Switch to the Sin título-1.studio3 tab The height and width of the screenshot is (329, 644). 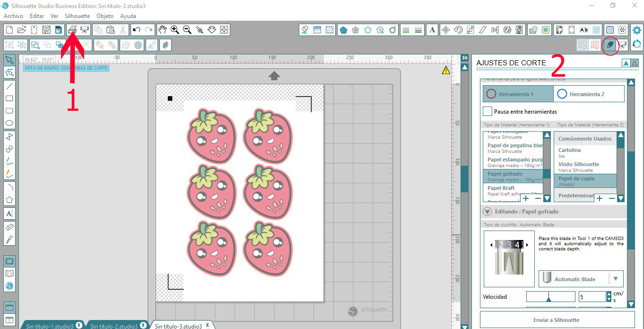click(50, 326)
